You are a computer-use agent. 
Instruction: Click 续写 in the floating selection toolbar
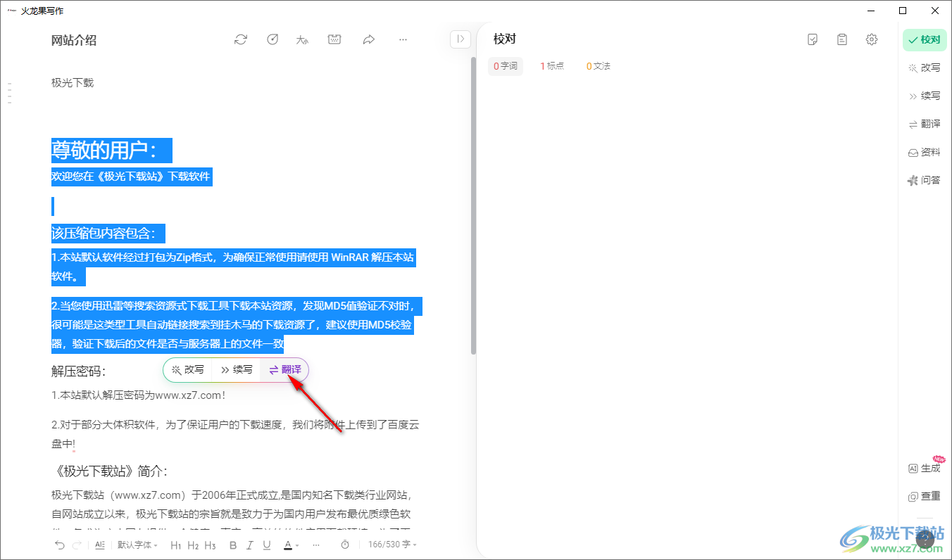[x=236, y=369]
